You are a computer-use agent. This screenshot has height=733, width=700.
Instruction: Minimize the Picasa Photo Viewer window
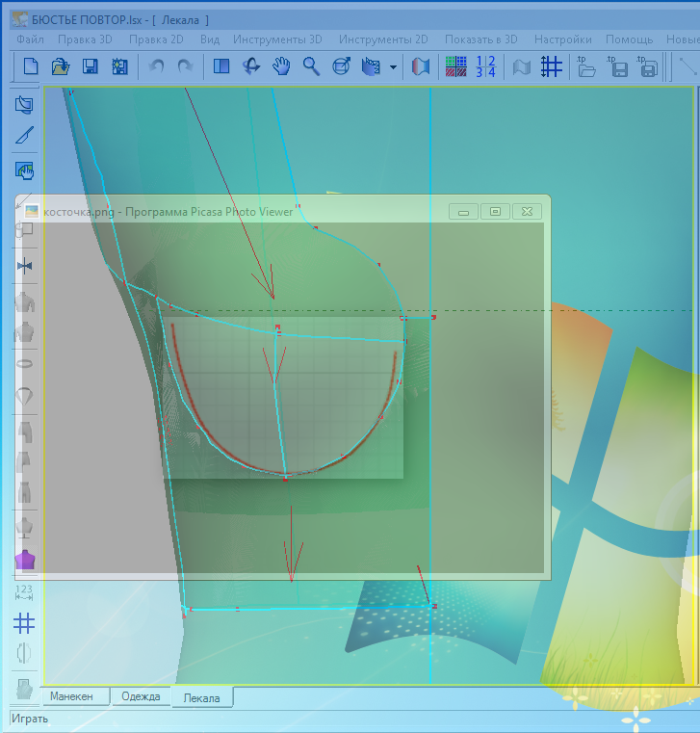tap(463, 212)
